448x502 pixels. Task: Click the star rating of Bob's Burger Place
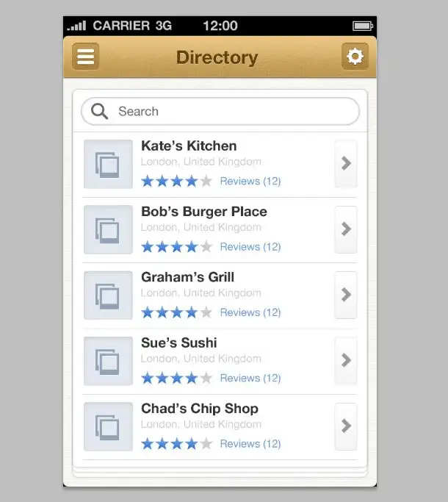pyautogui.click(x=177, y=247)
